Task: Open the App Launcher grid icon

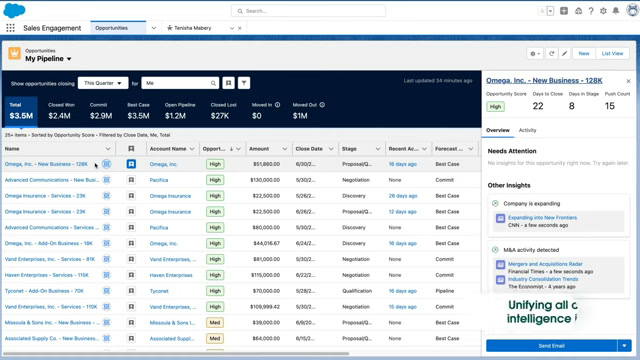Action: point(10,28)
